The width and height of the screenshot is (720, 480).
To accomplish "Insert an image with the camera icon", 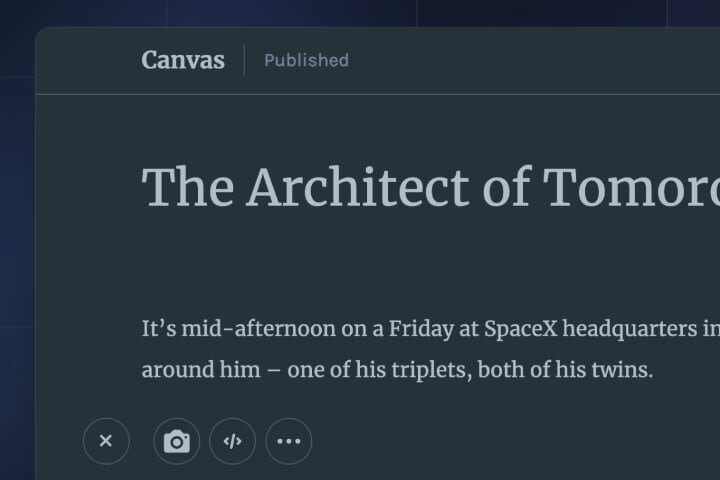I will click(x=177, y=441).
